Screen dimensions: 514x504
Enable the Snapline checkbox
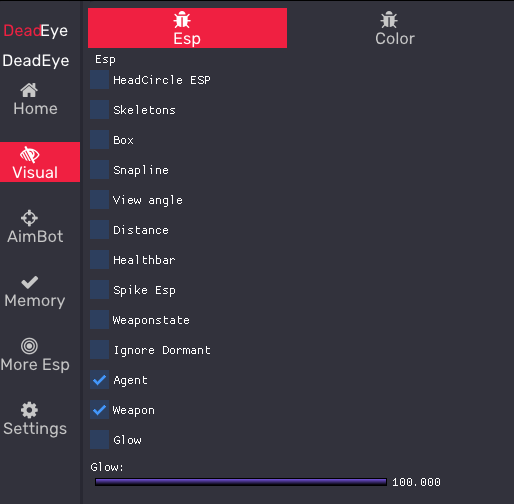pyautogui.click(x=99, y=170)
